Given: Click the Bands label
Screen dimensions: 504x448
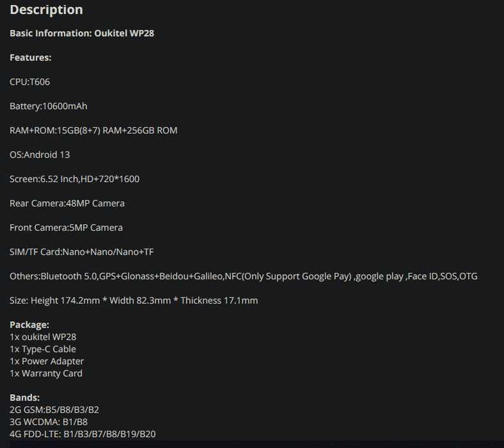Looking at the screenshot, I should [x=24, y=398].
